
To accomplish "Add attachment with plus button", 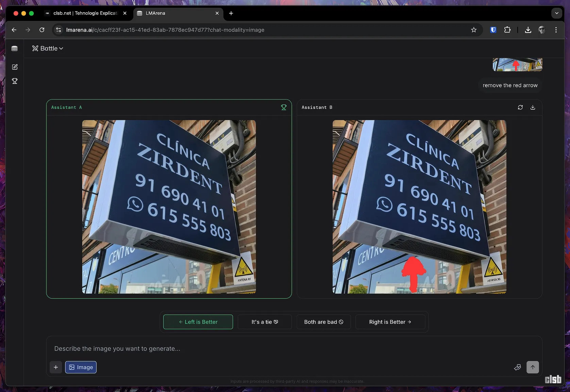I will (56, 367).
